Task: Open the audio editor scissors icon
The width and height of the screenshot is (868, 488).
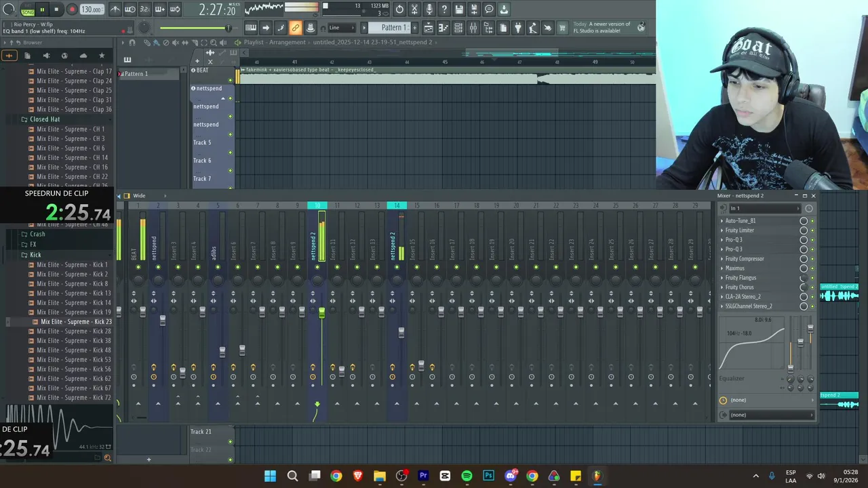Action: coord(414,9)
